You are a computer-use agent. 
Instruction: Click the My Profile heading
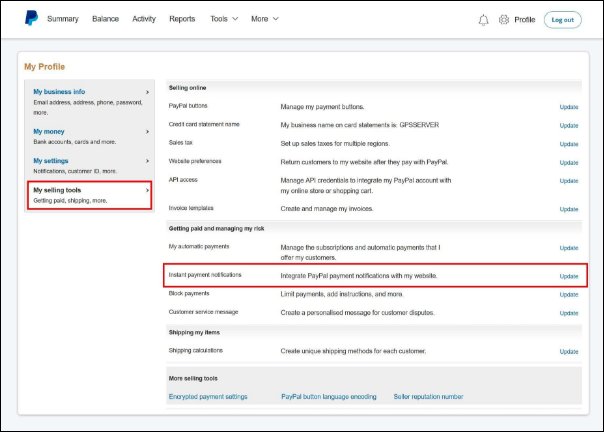(x=44, y=67)
